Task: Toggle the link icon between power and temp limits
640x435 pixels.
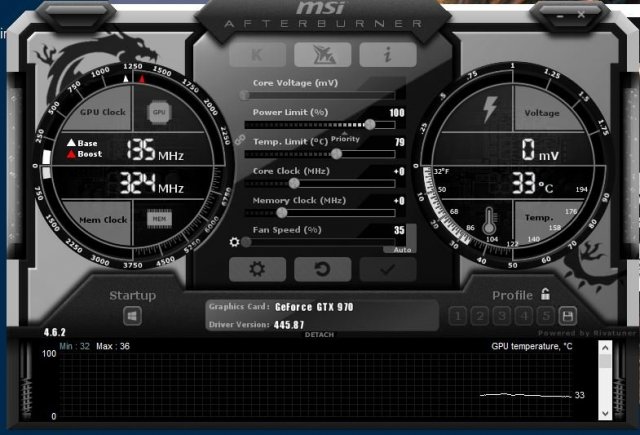Action: tap(240, 139)
